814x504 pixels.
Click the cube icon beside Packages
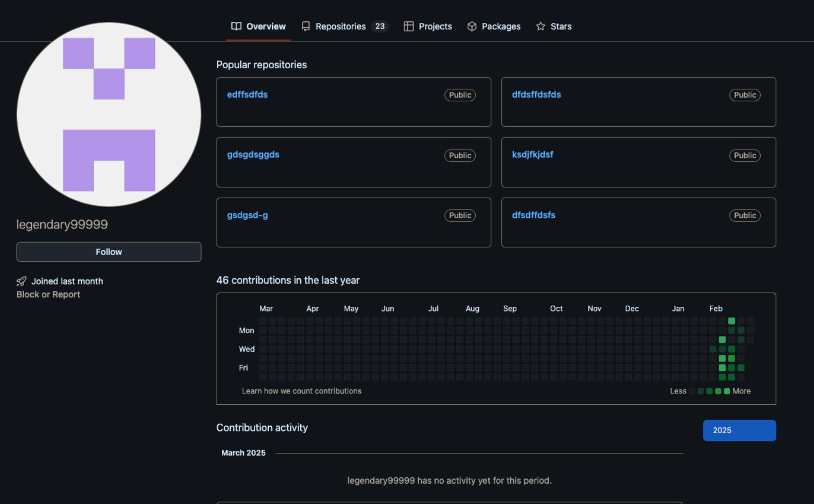click(x=472, y=26)
